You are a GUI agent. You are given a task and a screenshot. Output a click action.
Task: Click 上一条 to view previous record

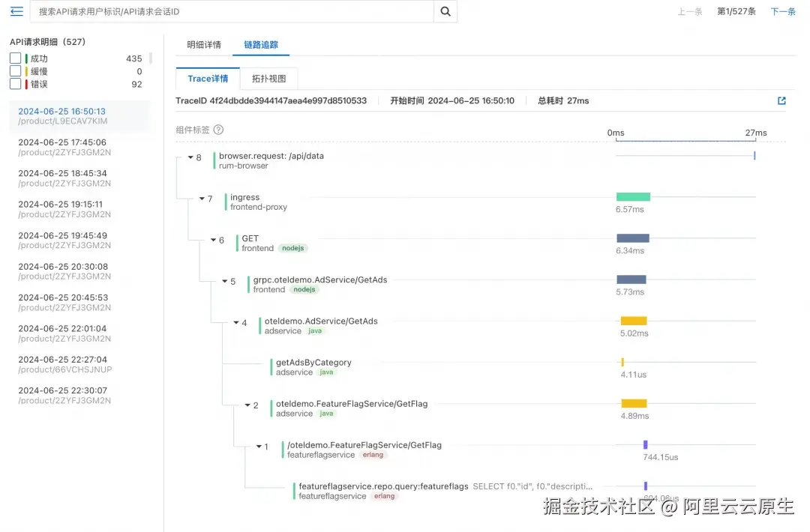689,11
